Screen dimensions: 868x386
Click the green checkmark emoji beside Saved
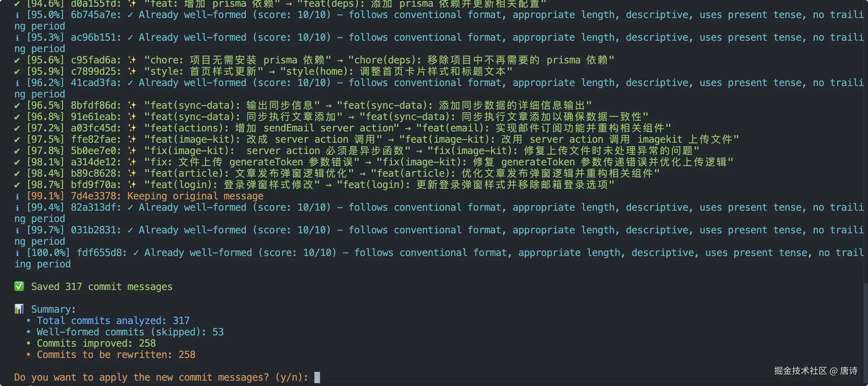click(x=19, y=286)
